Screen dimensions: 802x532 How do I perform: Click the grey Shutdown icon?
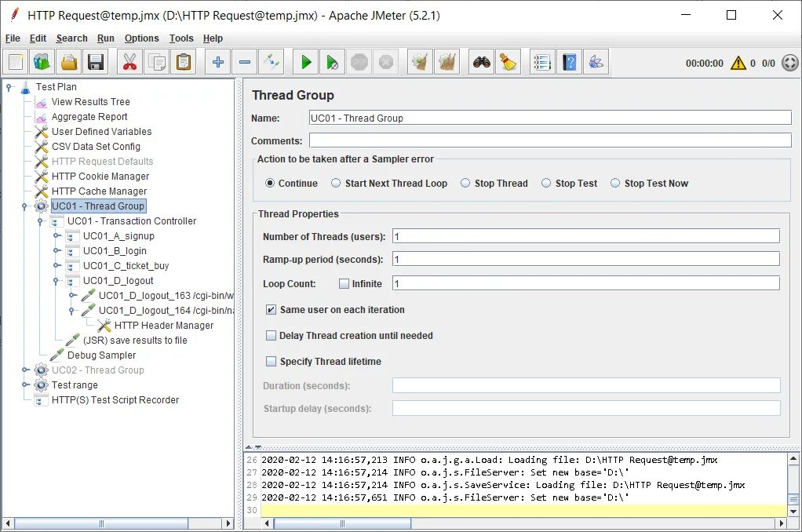click(385, 63)
